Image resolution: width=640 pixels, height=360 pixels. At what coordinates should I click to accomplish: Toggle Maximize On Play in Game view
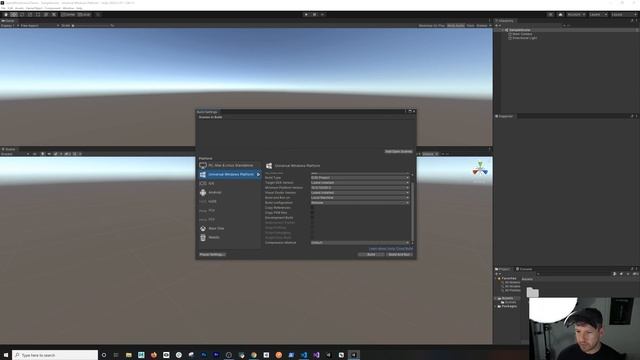click(x=431, y=26)
